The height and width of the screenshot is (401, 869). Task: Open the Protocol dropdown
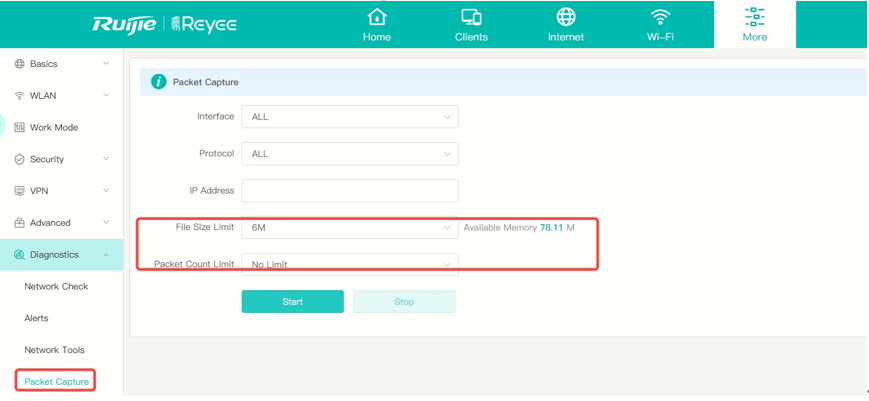point(349,154)
